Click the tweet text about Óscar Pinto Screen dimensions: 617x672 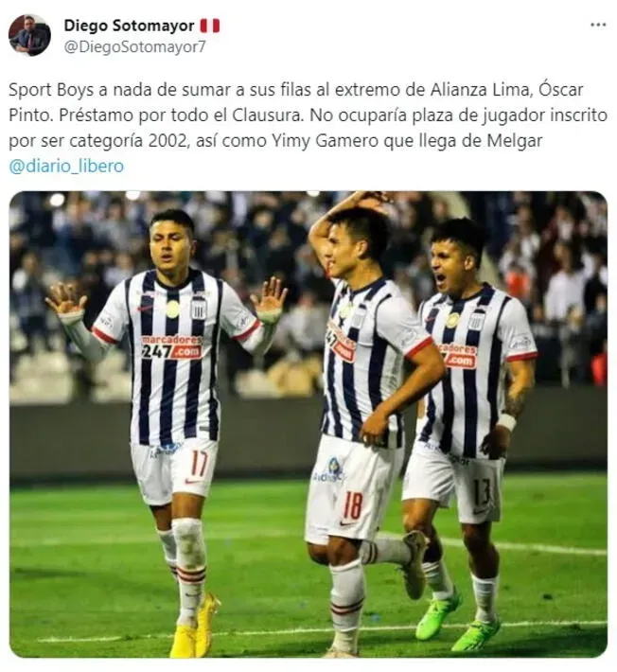click(308, 115)
